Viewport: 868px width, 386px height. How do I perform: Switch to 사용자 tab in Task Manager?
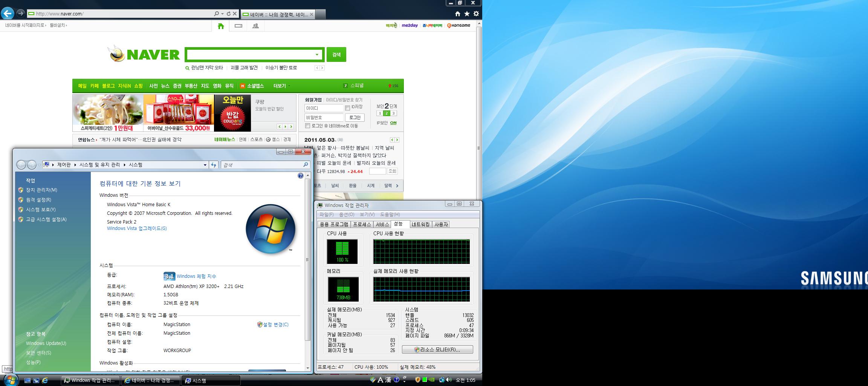pyautogui.click(x=441, y=224)
